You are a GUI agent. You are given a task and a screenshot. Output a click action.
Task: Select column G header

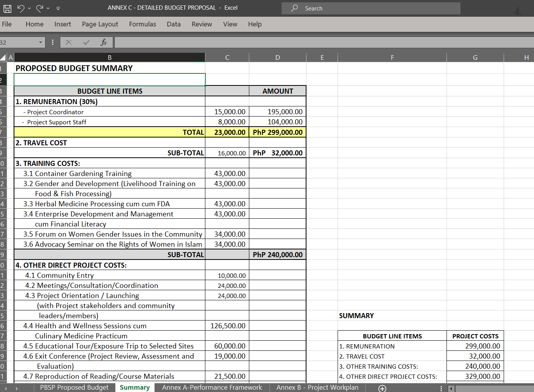pos(475,57)
